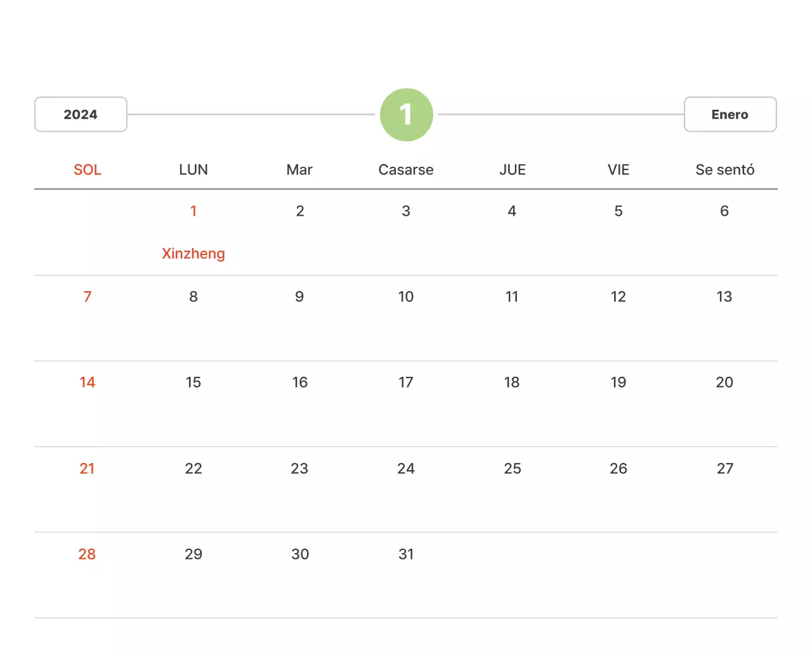Pick day 22 in the Monday column
The image size is (812, 654).
pyautogui.click(x=193, y=468)
